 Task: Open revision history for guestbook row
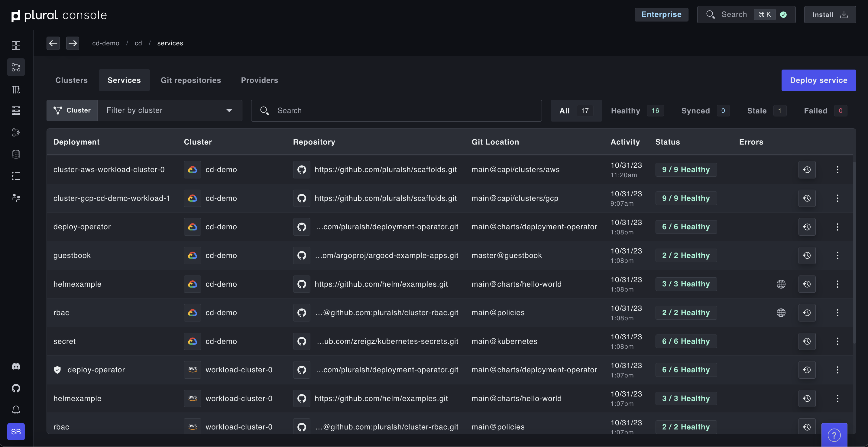pos(807,256)
